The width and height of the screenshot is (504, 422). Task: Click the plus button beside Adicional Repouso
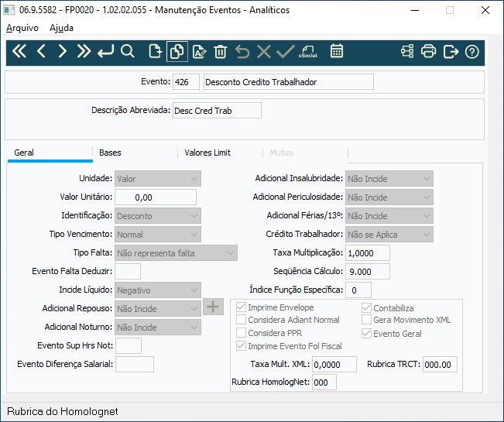tap(213, 307)
